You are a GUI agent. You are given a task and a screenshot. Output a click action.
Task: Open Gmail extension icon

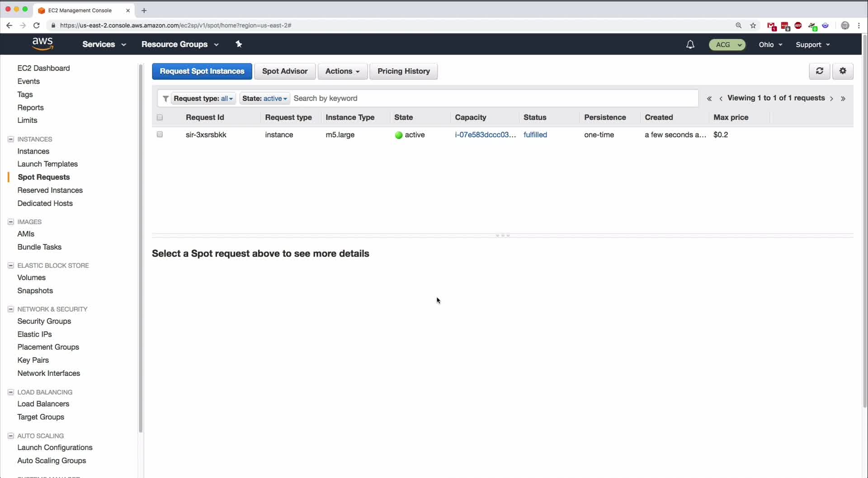click(771, 26)
